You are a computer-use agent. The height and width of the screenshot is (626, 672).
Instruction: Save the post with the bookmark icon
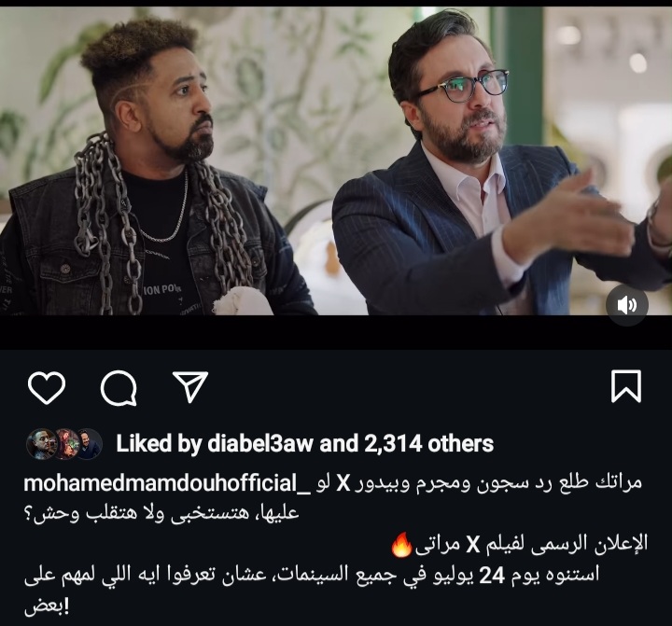tap(626, 387)
